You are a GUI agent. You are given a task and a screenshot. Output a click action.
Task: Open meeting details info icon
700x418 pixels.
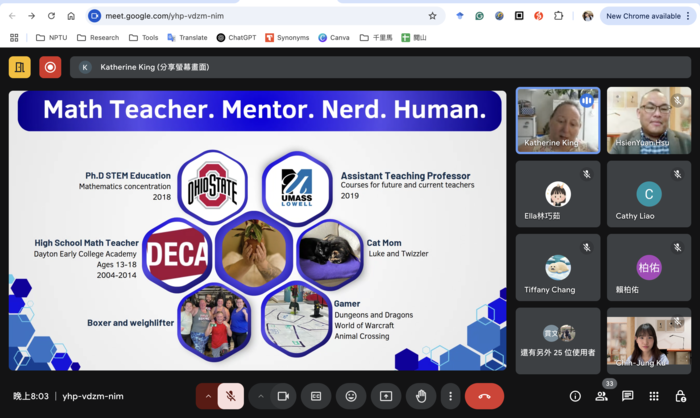point(575,396)
